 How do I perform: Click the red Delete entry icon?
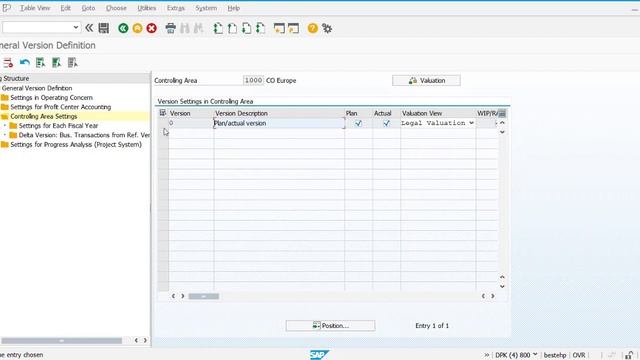(8, 63)
